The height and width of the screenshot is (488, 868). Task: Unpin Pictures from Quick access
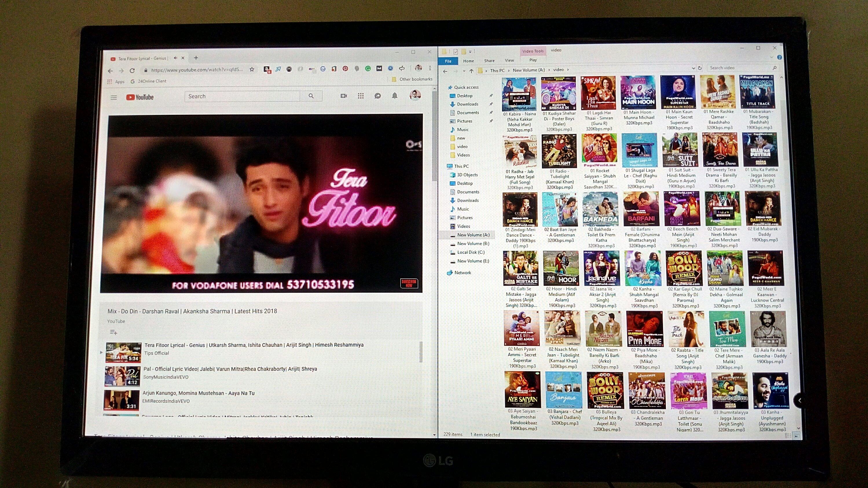[491, 121]
